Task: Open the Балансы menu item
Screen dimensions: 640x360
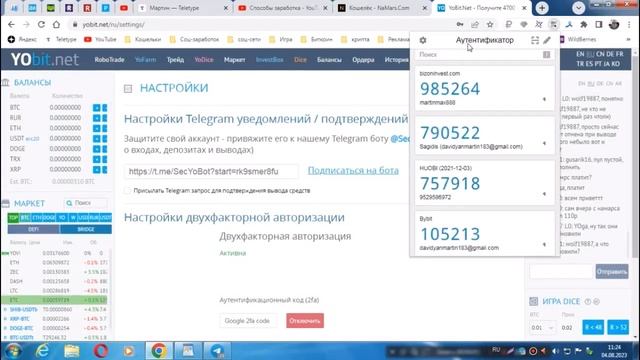Action: click(329, 60)
